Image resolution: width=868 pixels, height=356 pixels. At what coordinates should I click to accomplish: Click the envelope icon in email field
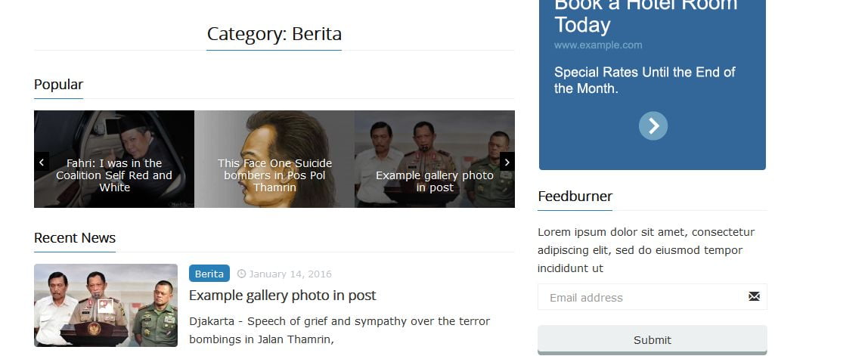coord(754,297)
